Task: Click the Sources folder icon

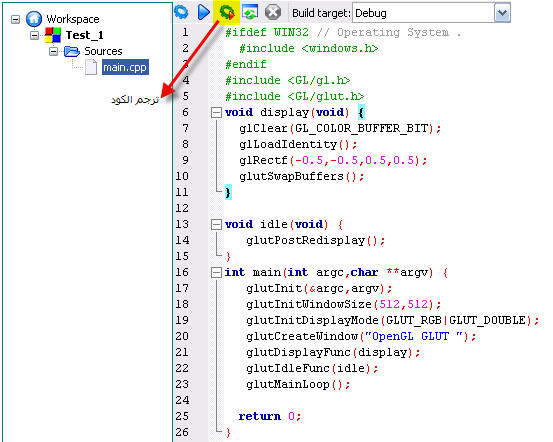Action: point(72,51)
